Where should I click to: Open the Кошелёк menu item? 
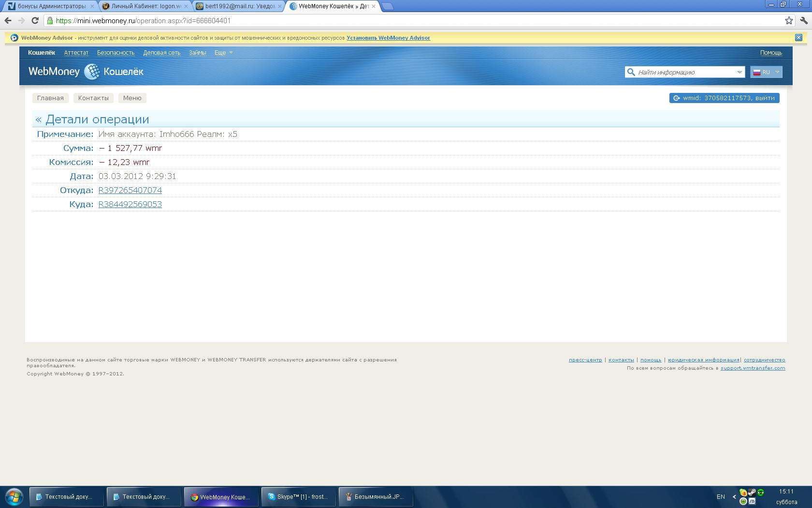coord(42,52)
